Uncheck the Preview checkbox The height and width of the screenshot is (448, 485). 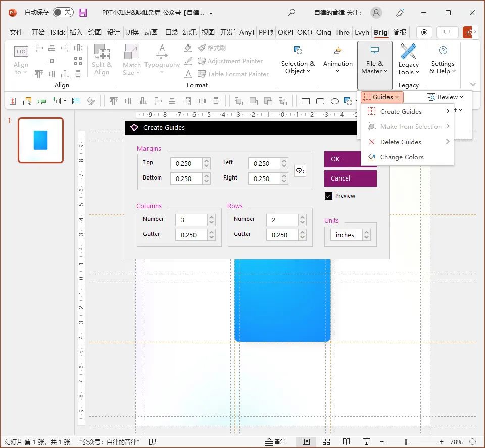(x=329, y=196)
